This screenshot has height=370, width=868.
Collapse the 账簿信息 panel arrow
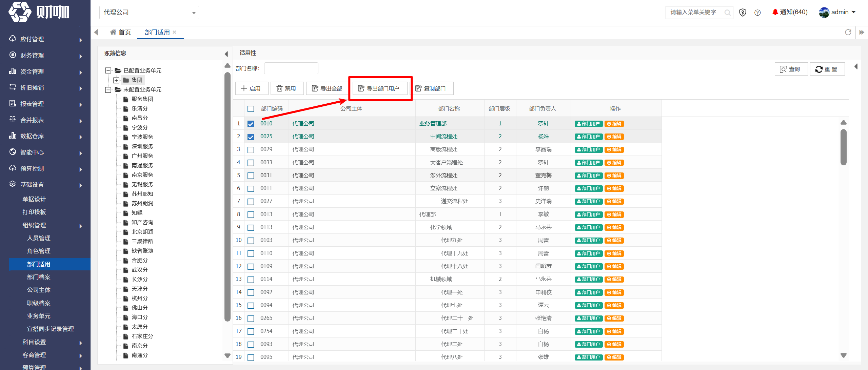click(x=226, y=54)
